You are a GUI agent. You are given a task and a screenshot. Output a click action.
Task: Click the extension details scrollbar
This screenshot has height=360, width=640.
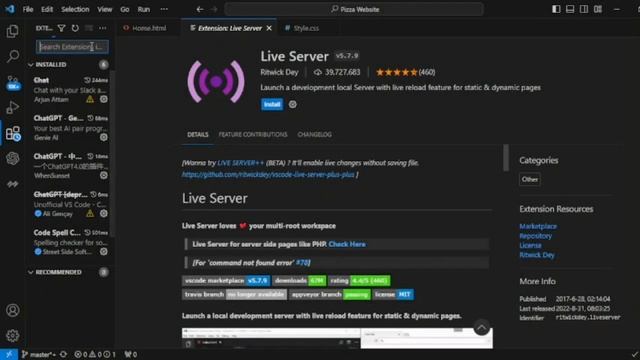point(506,157)
